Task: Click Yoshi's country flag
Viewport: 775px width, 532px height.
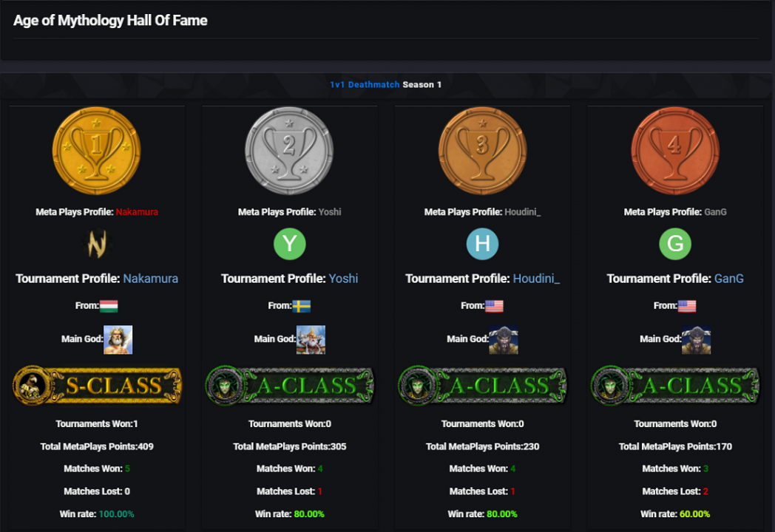Action: coord(301,306)
